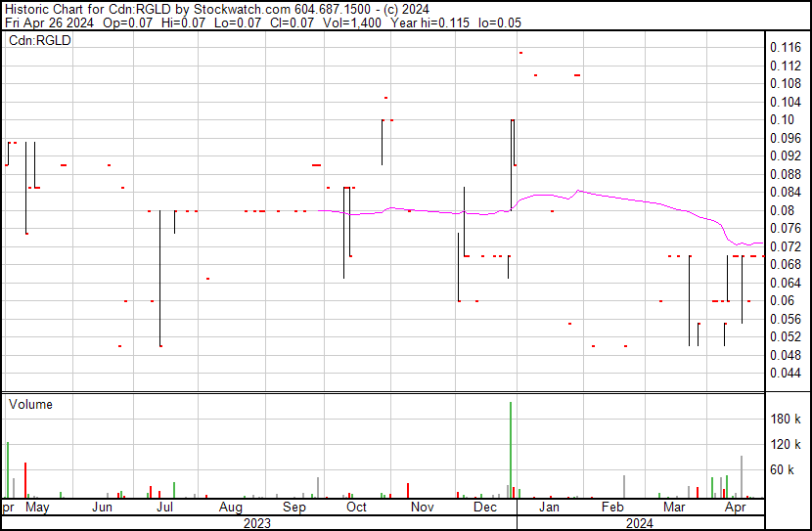812x531 pixels.
Task: Click the 0.08 price axis label
Action: [782, 210]
